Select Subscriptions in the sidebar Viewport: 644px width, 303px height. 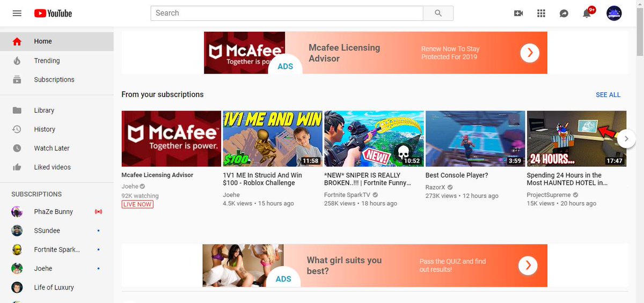click(57, 79)
